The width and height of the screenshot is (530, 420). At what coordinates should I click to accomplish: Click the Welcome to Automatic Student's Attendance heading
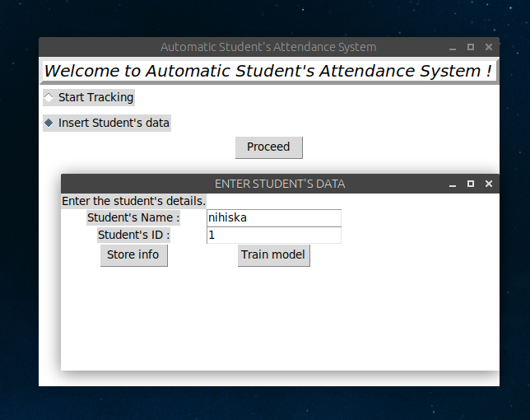coord(268,71)
